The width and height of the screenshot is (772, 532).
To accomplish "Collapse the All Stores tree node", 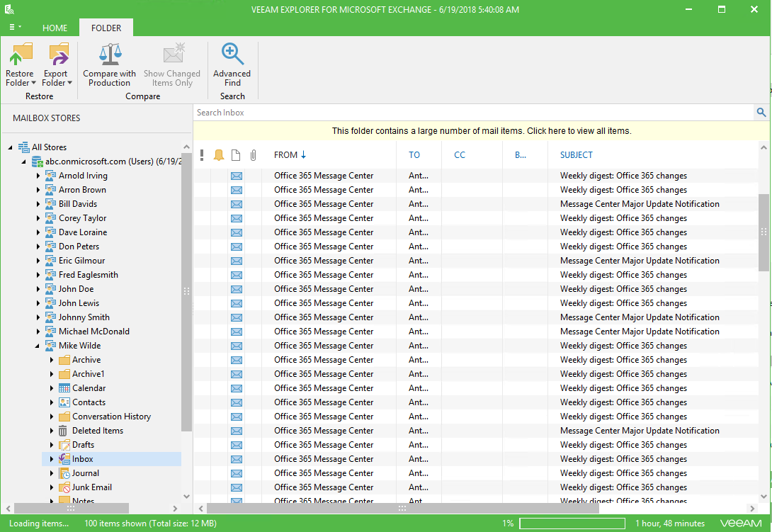I will (x=11, y=147).
